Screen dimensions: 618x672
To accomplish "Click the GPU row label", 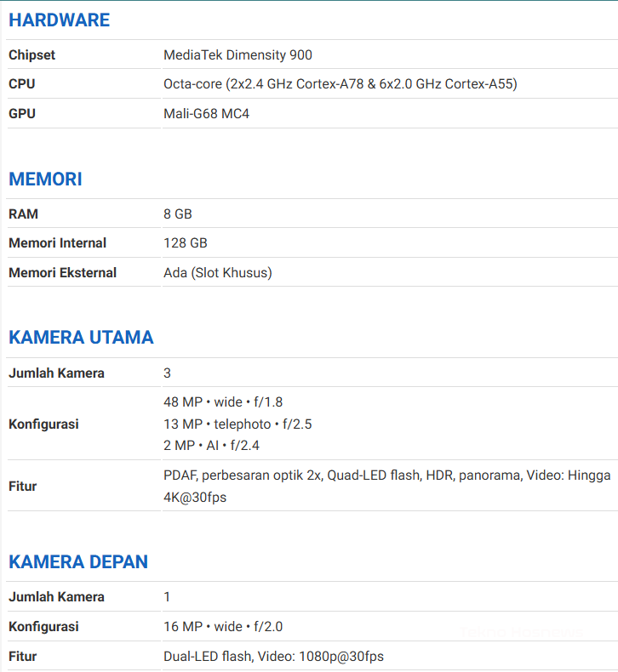I will point(22,113).
